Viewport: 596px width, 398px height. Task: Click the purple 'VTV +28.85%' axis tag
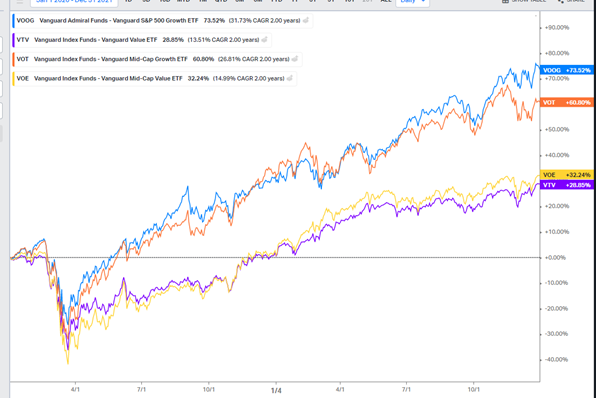coord(567,185)
